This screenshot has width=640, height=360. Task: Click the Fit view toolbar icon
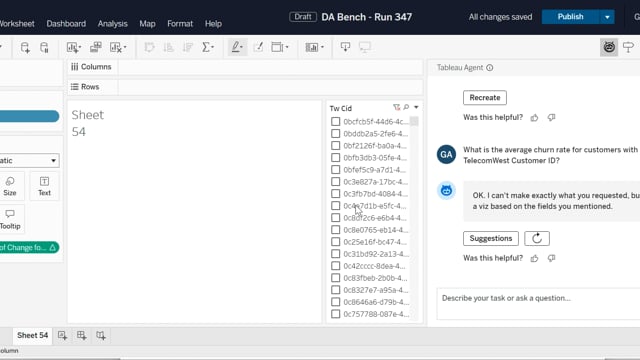[x=277, y=47]
